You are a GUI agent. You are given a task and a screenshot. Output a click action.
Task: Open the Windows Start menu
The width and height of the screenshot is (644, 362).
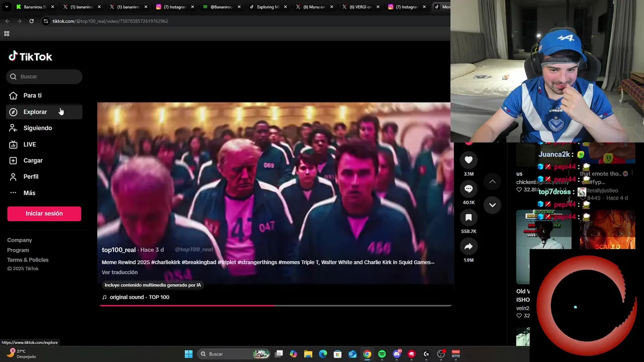pyautogui.click(x=188, y=354)
